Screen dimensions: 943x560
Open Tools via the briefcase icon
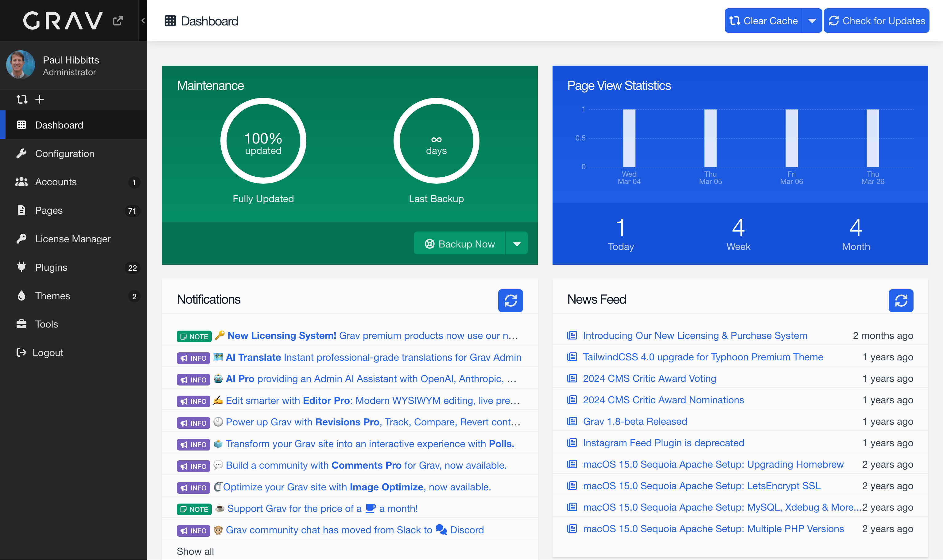coord(21,324)
